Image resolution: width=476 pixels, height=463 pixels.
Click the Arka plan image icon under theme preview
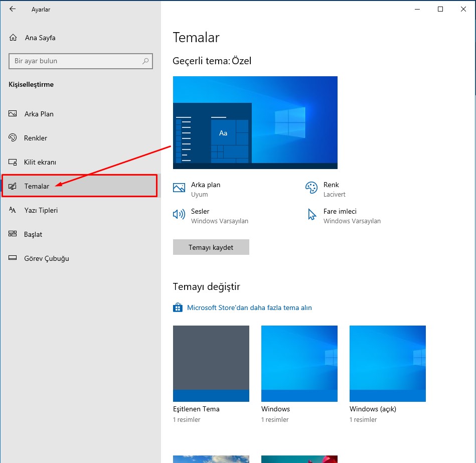pyautogui.click(x=179, y=188)
